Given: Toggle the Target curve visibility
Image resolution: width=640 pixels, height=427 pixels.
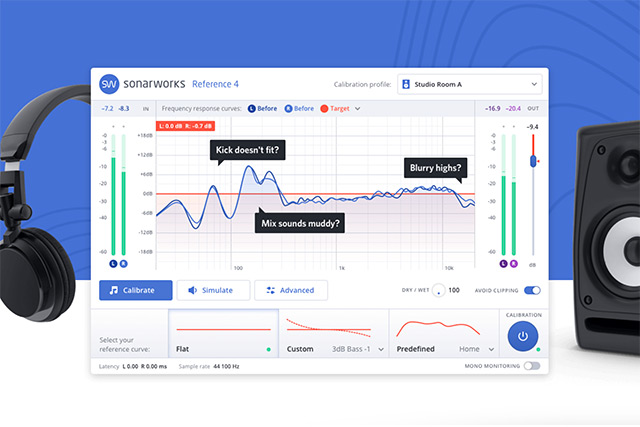Looking at the screenshot, I should point(336,108).
